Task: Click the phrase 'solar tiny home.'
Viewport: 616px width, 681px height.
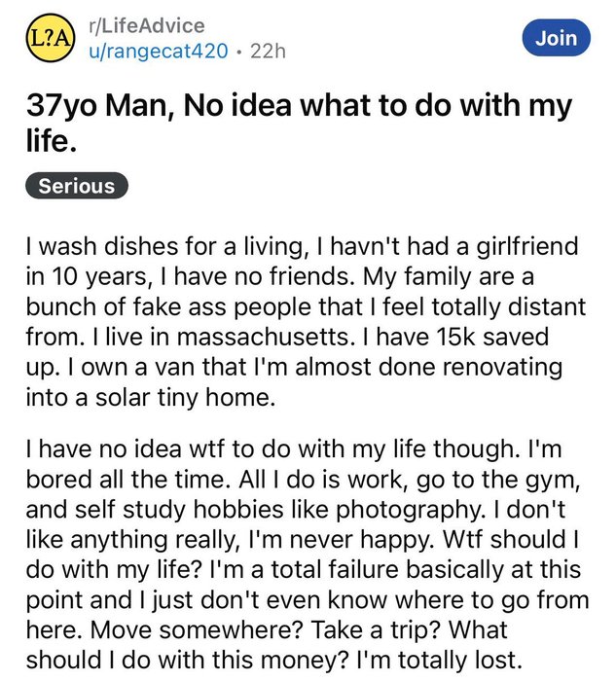Action: tap(186, 397)
